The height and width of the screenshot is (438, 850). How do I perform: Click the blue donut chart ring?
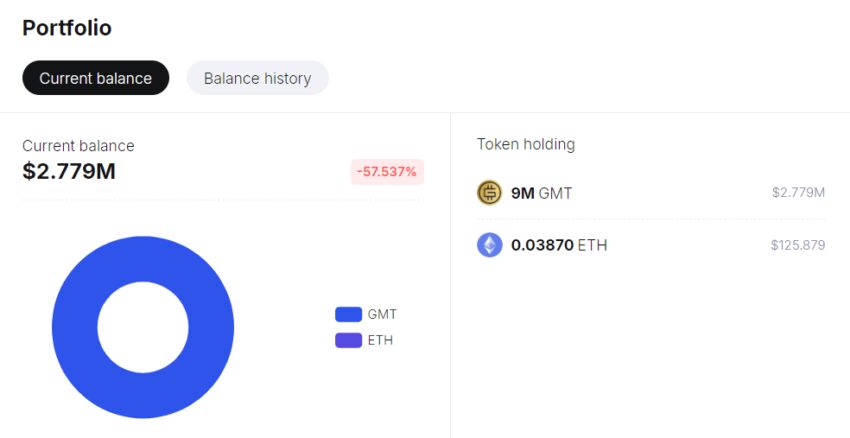click(75, 327)
